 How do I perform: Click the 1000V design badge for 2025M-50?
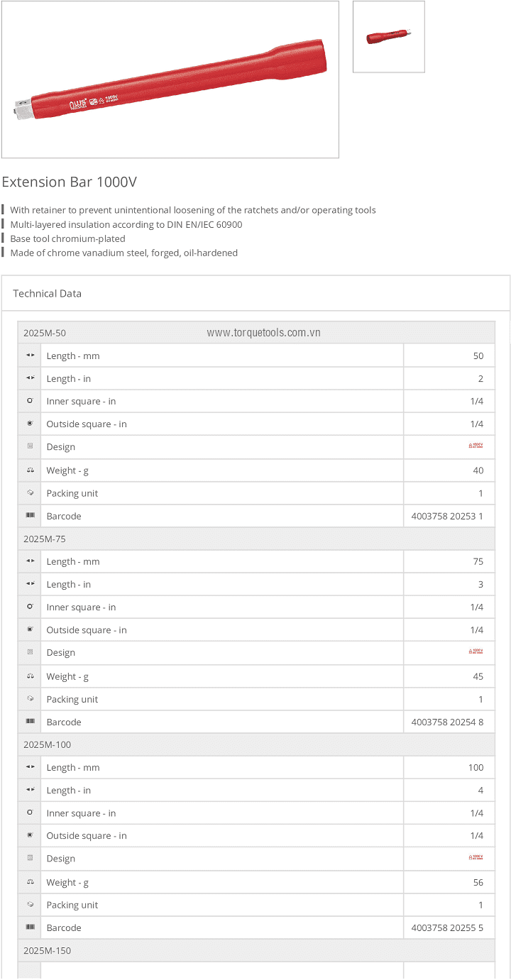point(476,446)
